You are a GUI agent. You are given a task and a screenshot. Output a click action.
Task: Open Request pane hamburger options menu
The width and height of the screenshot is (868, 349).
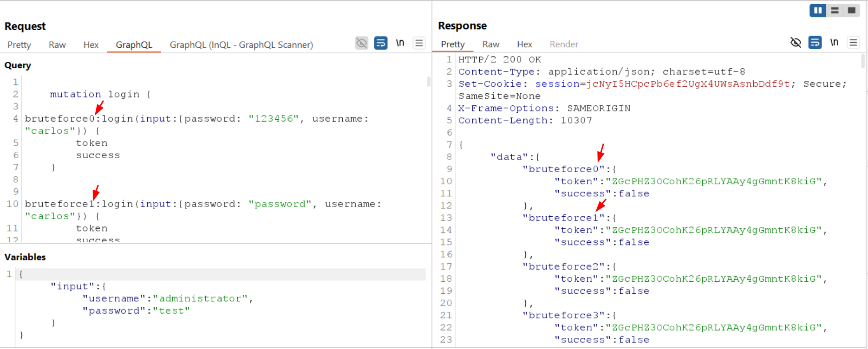point(419,43)
